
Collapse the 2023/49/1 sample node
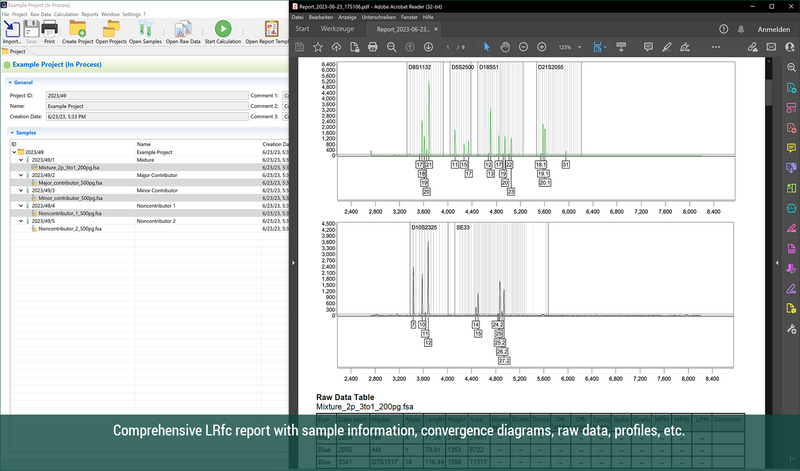tap(21, 160)
